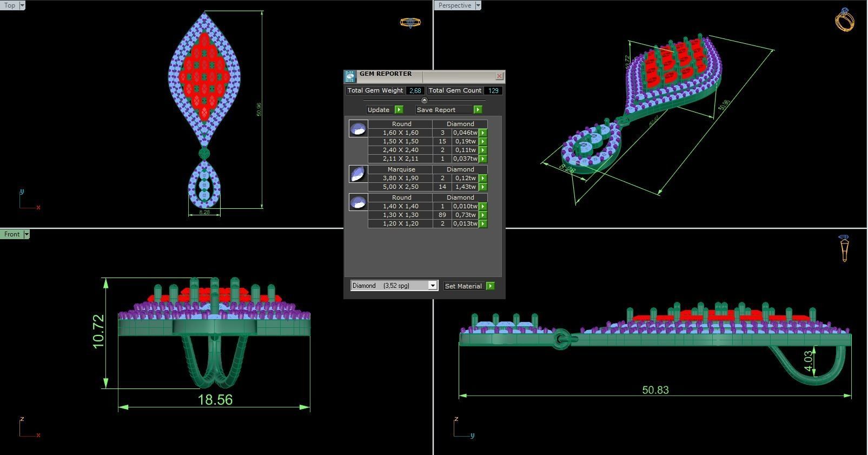Click the 0,73tw weight cell
The image size is (868, 455).
465,215
